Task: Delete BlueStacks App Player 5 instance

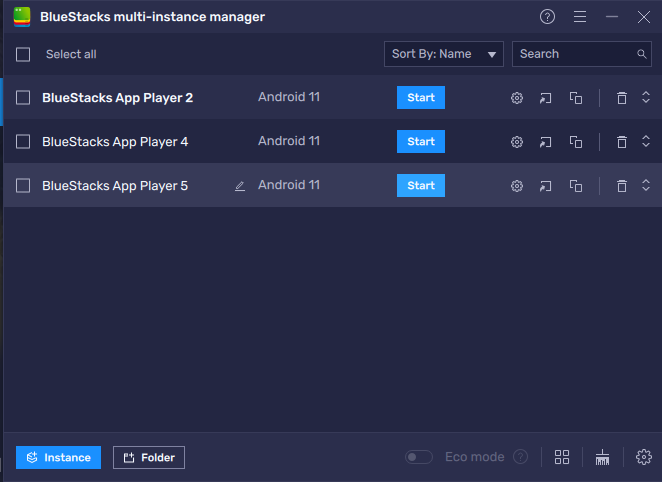Action: (621, 186)
